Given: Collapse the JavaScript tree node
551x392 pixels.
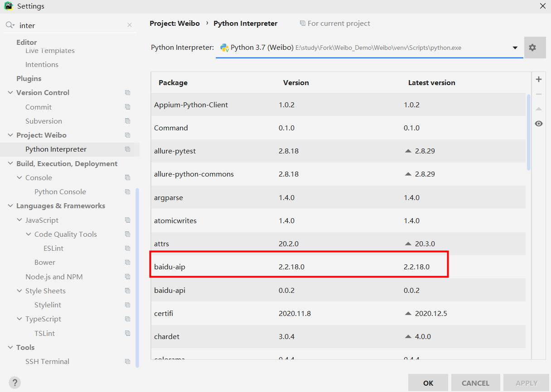Looking at the screenshot, I should 19,220.
